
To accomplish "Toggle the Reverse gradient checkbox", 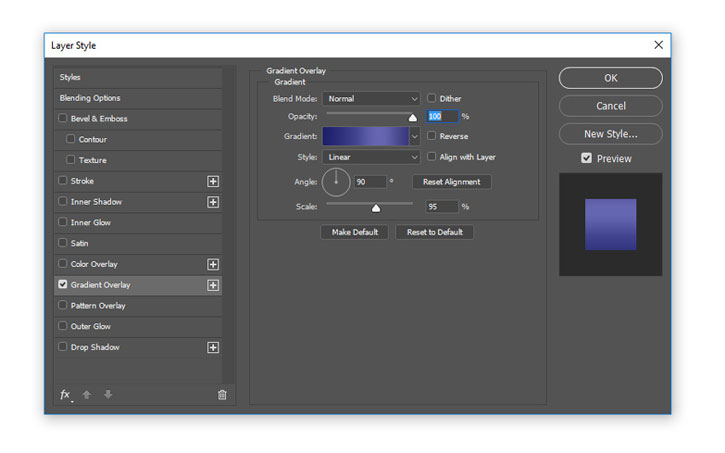I will pos(431,135).
